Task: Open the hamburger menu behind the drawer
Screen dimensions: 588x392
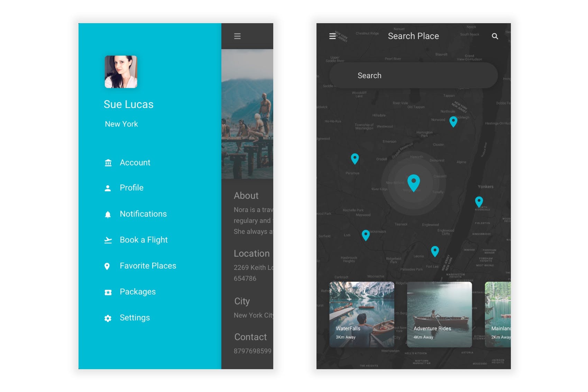Action: pyautogui.click(x=238, y=36)
